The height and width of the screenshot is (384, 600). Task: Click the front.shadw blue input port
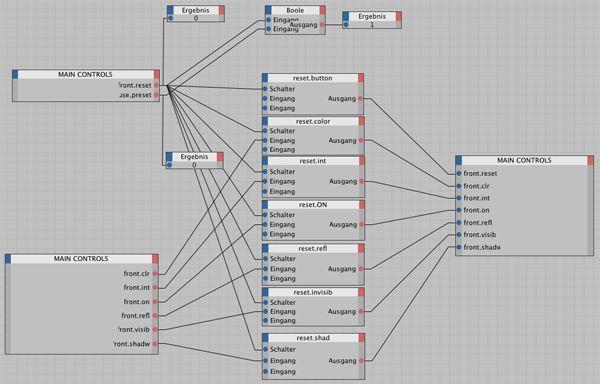459,247
